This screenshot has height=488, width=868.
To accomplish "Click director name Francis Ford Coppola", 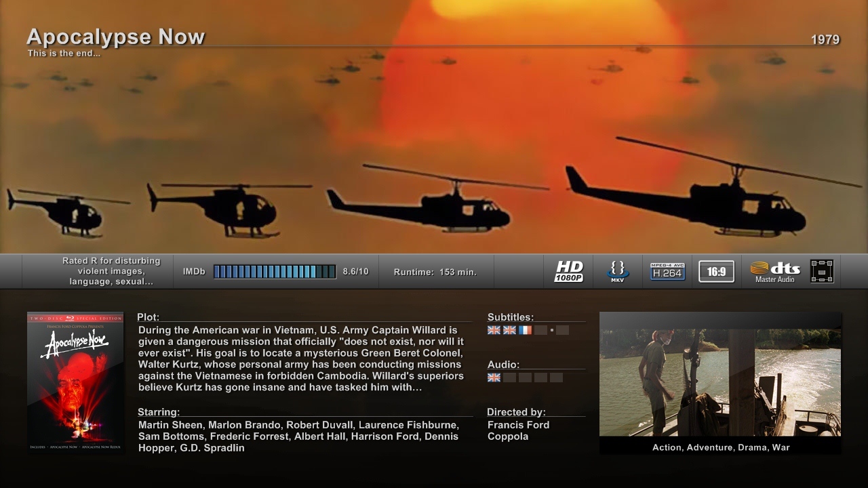I will tap(519, 430).
